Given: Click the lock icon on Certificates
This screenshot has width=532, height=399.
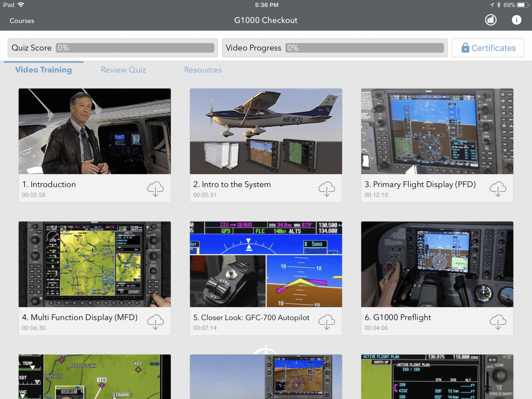Looking at the screenshot, I should click(465, 48).
